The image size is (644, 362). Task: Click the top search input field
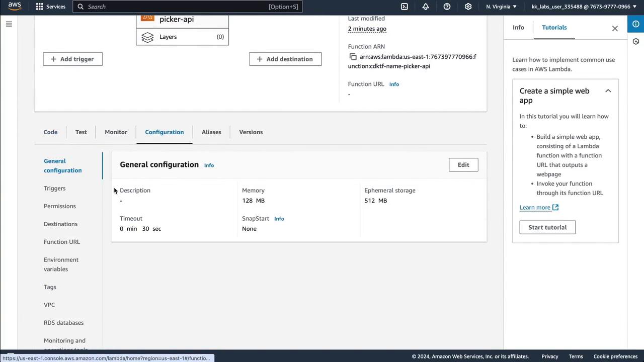click(187, 7)
